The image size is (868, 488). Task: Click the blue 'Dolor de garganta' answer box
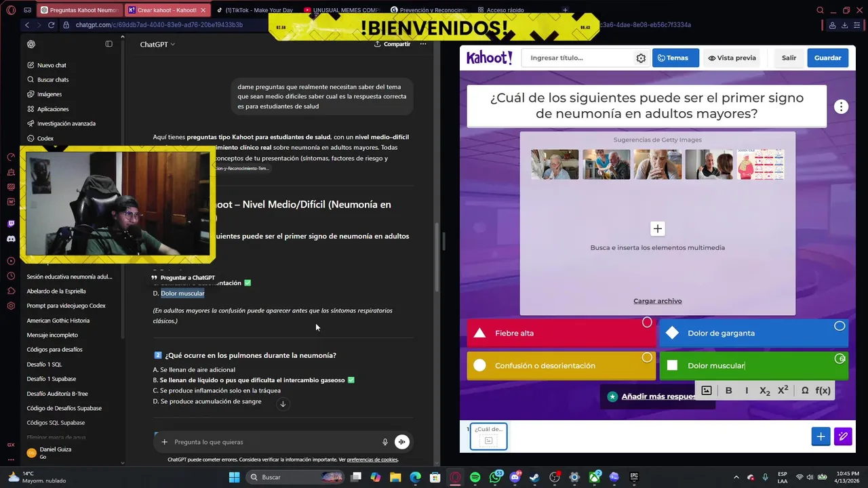(x=753, y=333)
